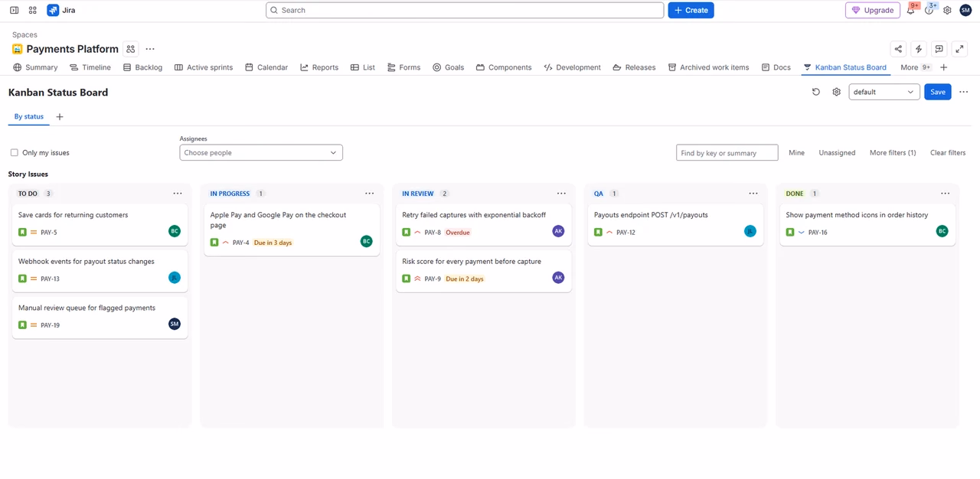Open the notifications bell
The height and width of the screenshot is (479, 980).
(x=912, y=11)
